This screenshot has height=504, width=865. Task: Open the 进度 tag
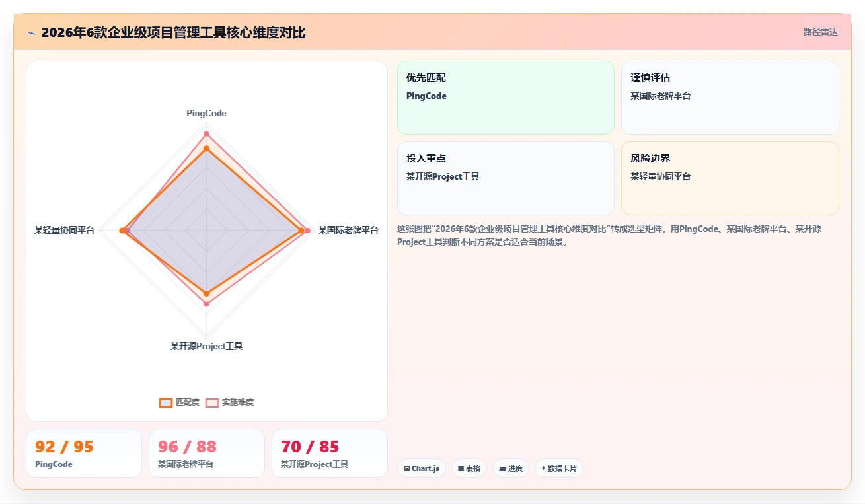coord(511,468)
